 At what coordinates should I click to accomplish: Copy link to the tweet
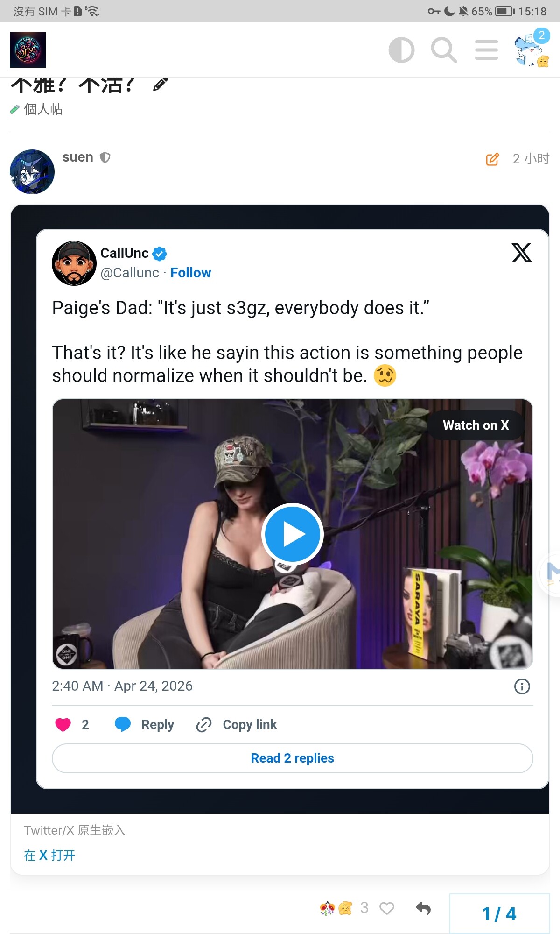click(x=237, y=724)
